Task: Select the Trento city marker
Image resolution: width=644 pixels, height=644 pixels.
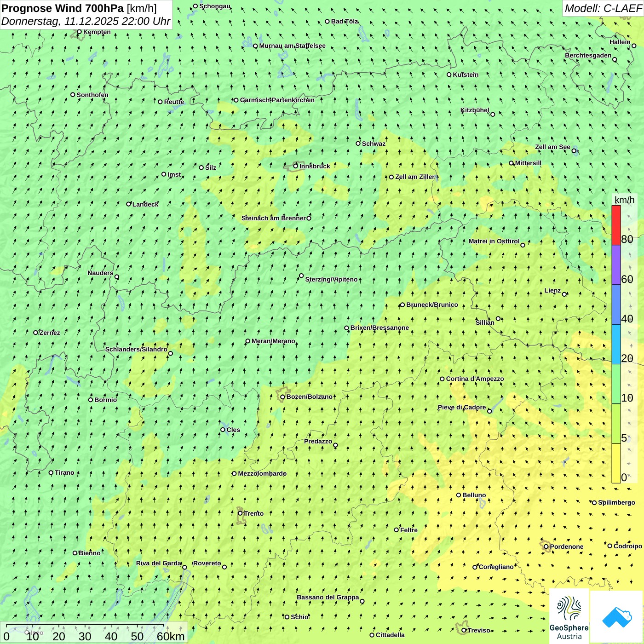Action: 240,513
